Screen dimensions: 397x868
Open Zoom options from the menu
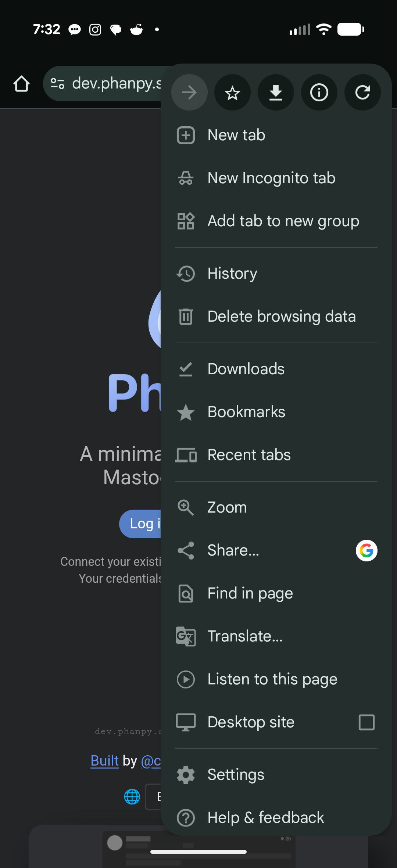[x=227, y=507]
